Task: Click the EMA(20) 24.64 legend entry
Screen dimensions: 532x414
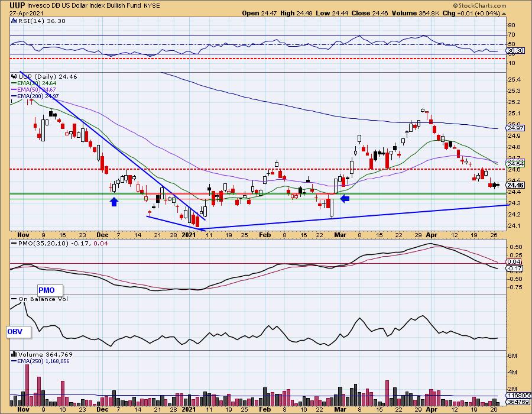Action: 34,83
